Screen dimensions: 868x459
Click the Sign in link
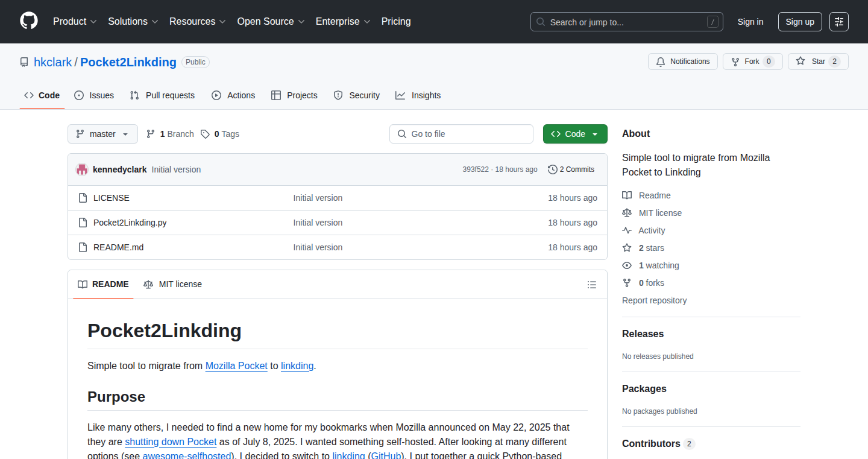click(x=750, y=22)
